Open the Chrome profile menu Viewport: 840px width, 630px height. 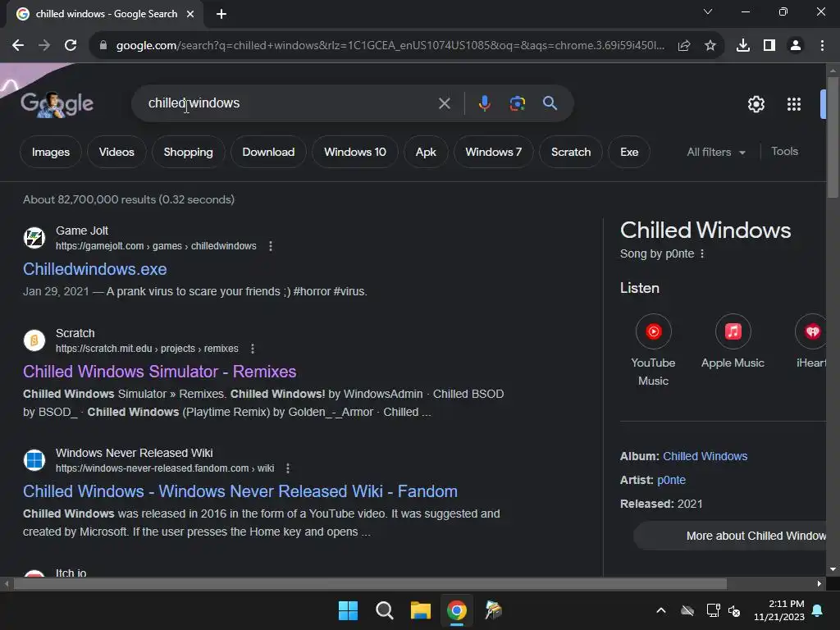[796, 46]
